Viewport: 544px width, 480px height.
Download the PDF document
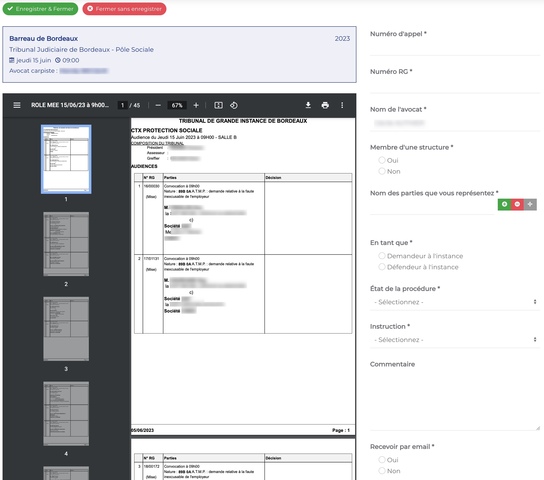pyautogui.click(x=308, y=105)
